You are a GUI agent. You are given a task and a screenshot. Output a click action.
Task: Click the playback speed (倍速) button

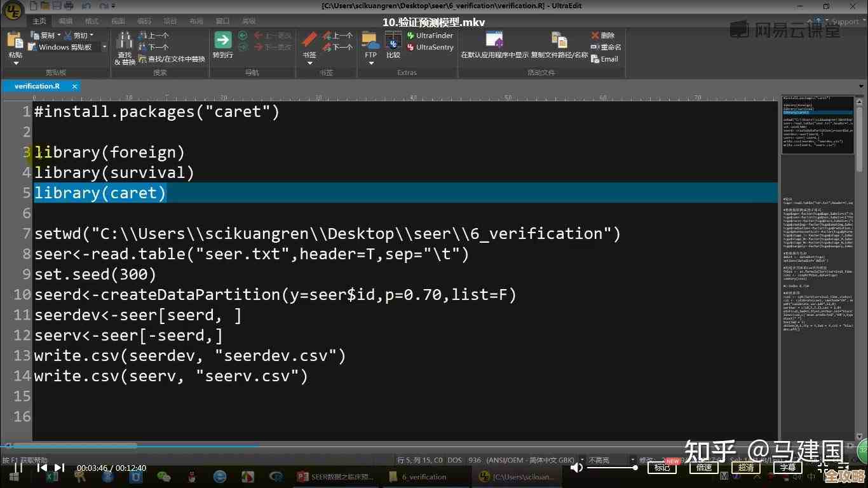click(x=704, y=468)
